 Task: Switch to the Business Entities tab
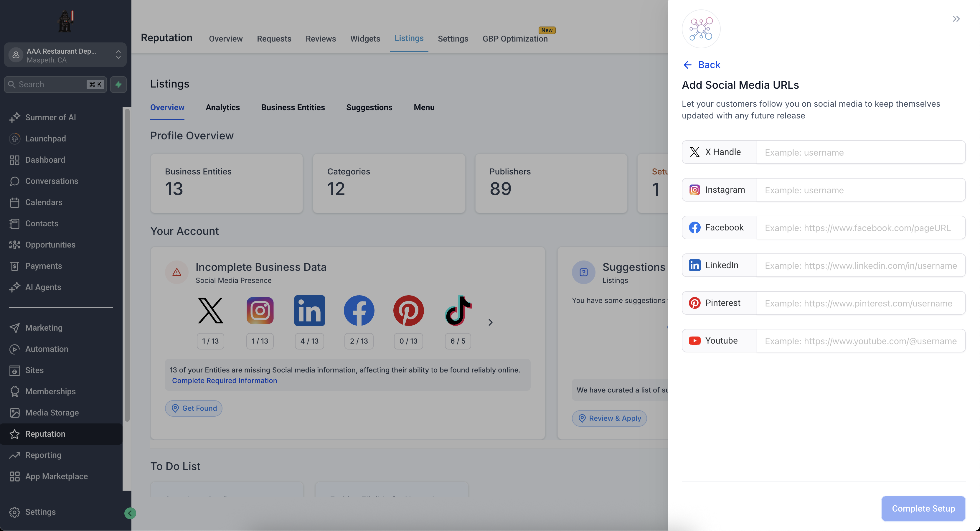[x=293, y=107]
